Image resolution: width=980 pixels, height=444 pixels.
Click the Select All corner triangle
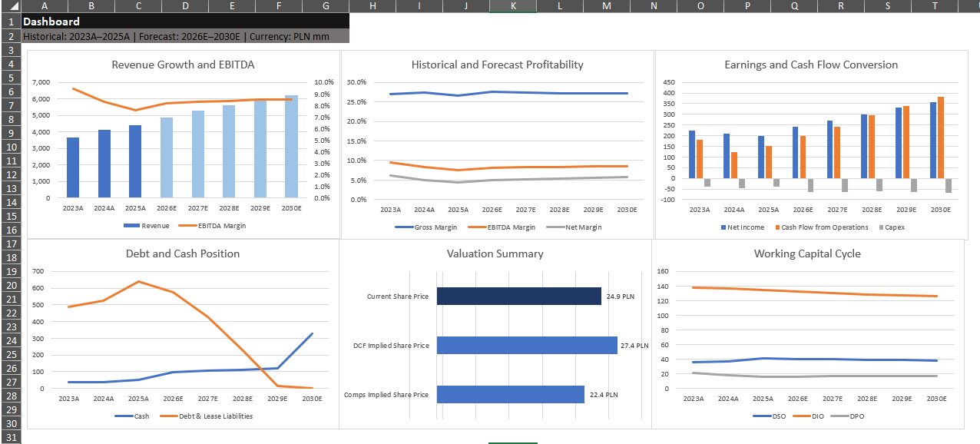tap(11, 6)
